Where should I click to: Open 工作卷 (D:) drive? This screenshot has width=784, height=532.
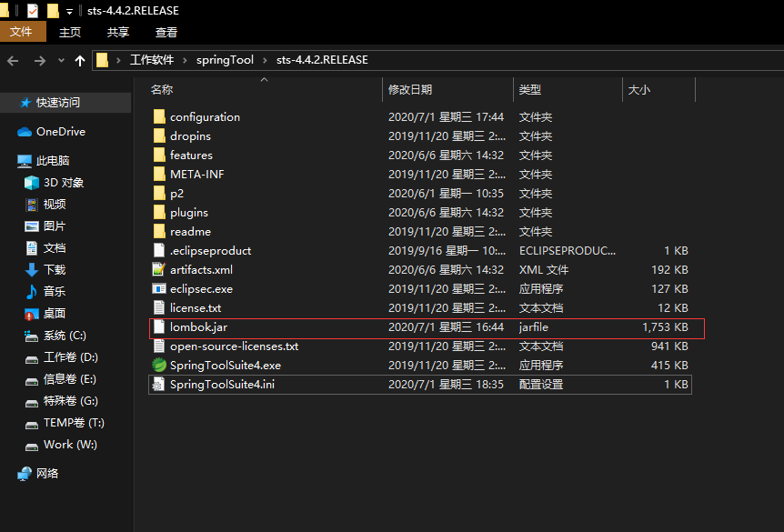[61, 357]
